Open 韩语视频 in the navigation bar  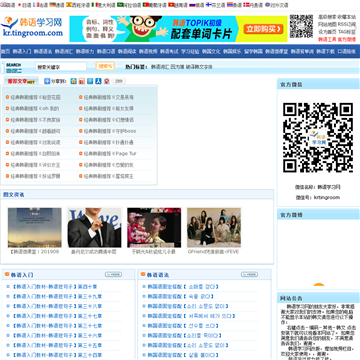point(148,51)
